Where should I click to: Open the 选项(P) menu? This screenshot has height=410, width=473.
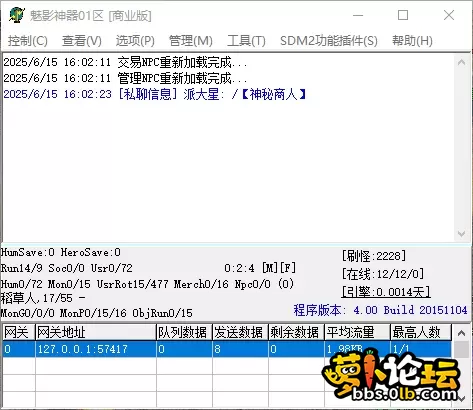(135, 41)
